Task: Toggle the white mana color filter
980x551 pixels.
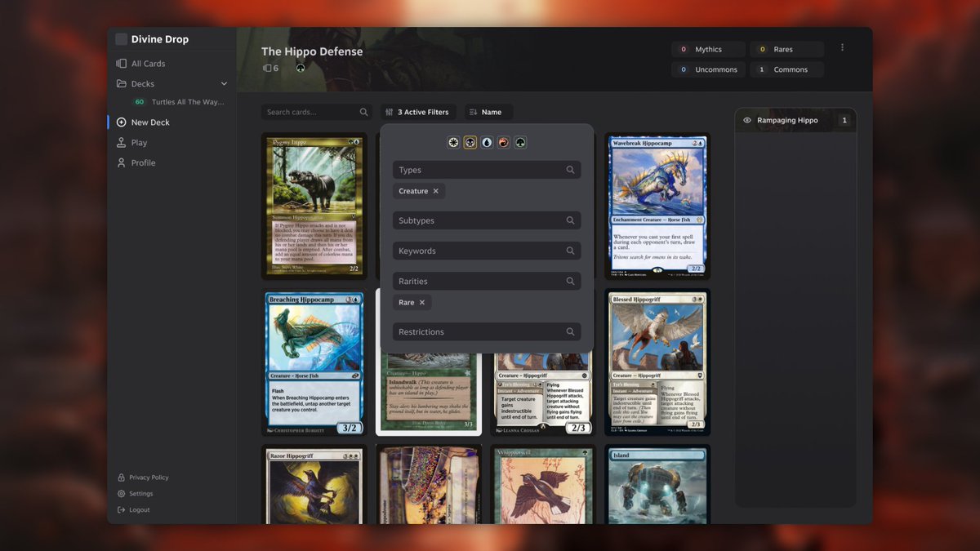Action: point(454,143)
